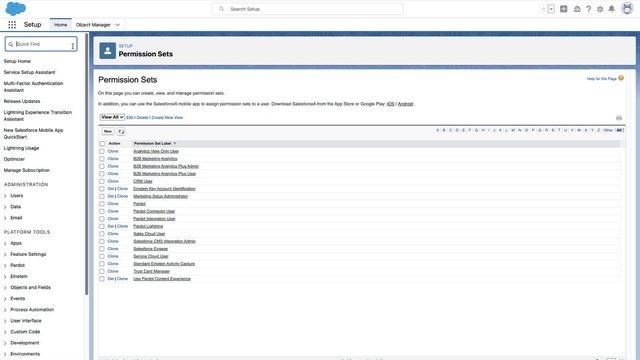Open the Standard Einstein Activity Capture link
Viewport: 640px width, 360px height.
[164, 264]
